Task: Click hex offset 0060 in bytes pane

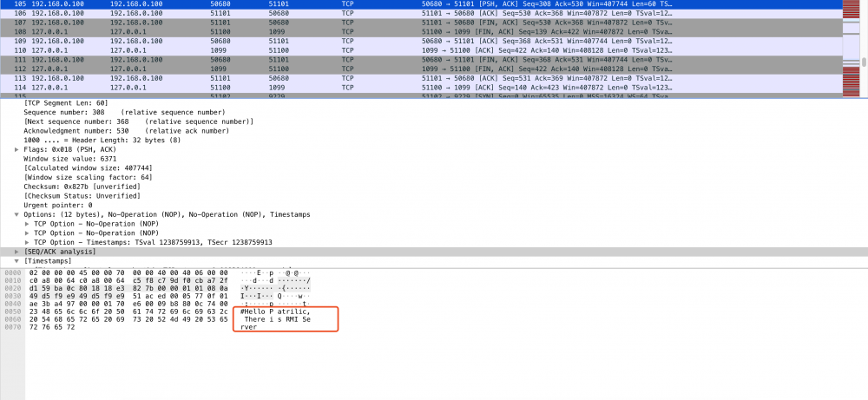Action: tap(11, 319)
